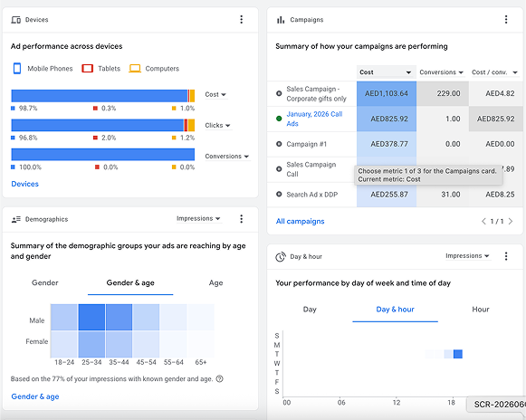Click the help icon beside known gender and age
This screenshot has height=420, width=526.
coord(220,378)
